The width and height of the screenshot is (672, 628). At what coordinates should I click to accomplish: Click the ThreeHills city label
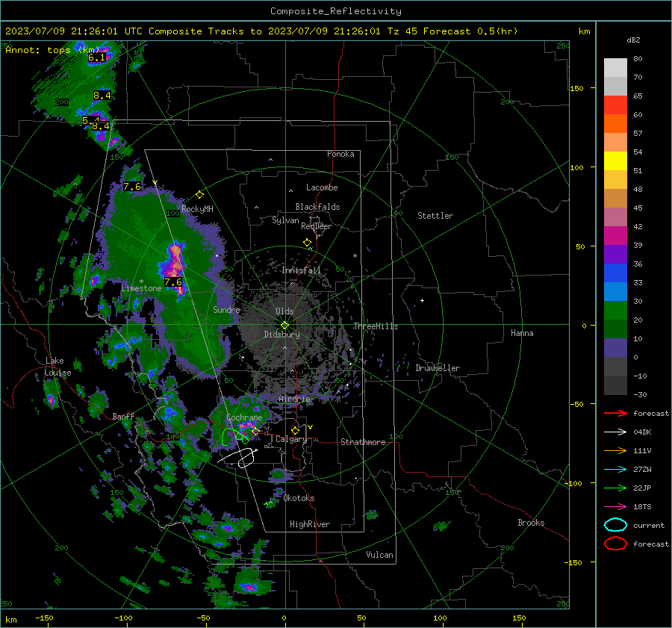pyautogui.click(x=376, y=326)
